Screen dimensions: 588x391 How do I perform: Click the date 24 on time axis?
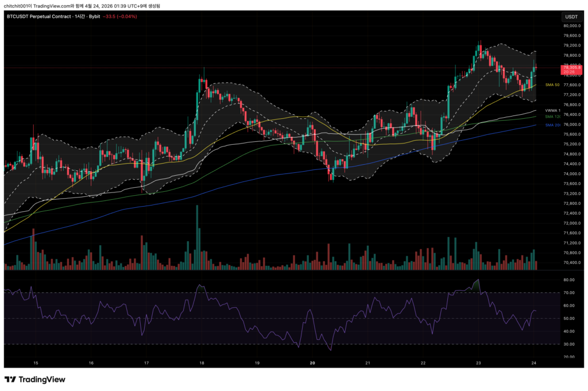(535, 363)
